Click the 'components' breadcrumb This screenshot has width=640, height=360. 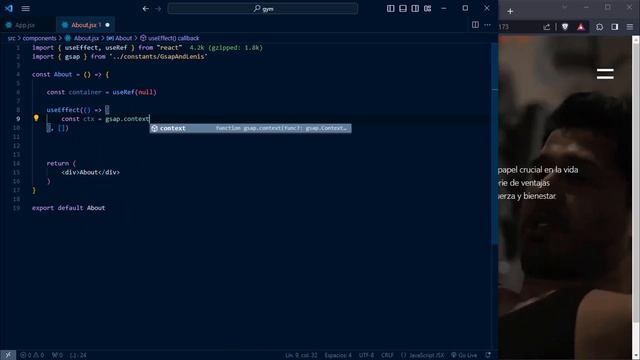39,38
